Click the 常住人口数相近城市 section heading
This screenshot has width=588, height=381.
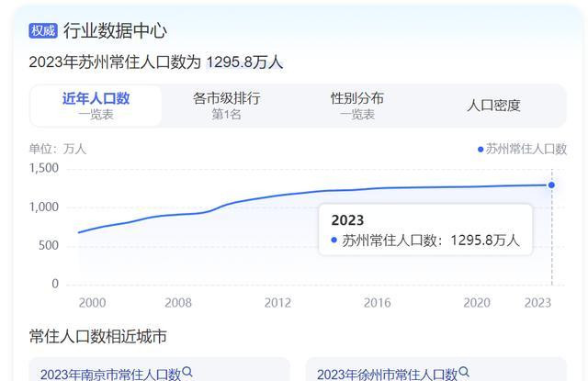point(97,337)
